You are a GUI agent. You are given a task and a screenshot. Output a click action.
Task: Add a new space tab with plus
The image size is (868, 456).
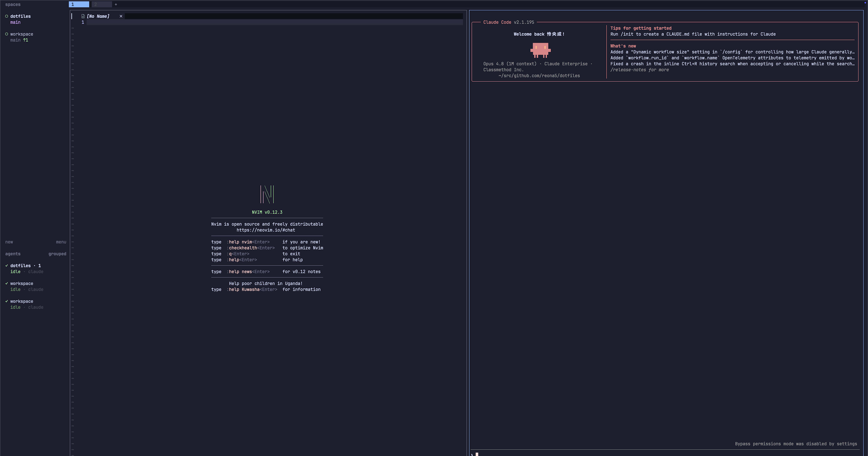coord(116,4)
